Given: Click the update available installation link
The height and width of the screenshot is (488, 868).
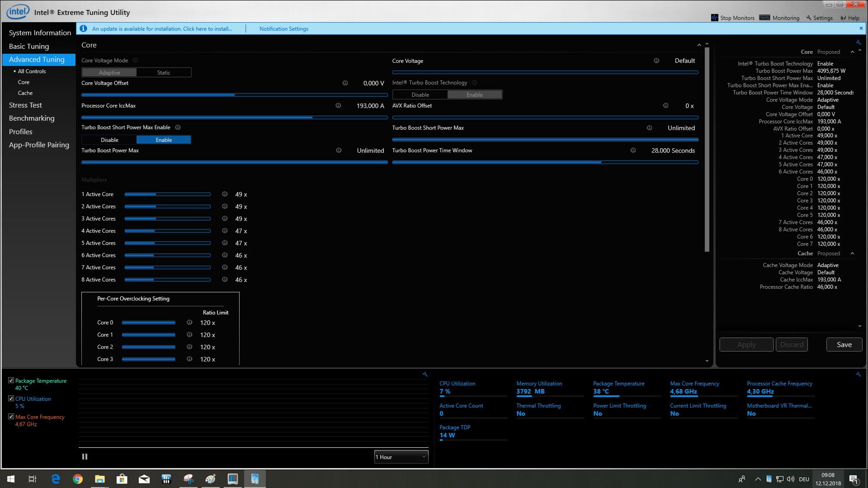Looking at the screenshot, I should coord(162,28).
